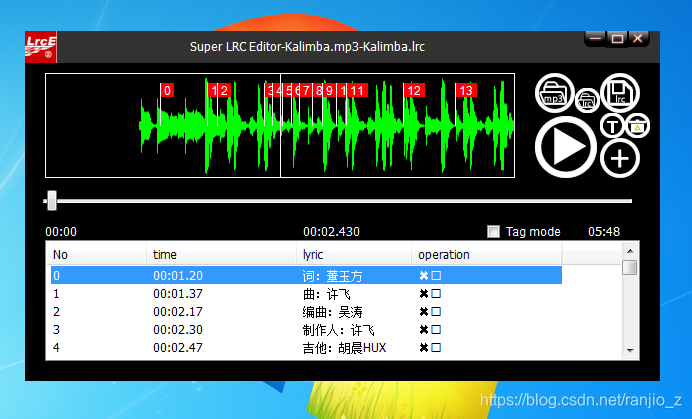Select time cell 00:02.17
Image resolution: width=692 pixels, height=419 pixels.
click(178, 312)
